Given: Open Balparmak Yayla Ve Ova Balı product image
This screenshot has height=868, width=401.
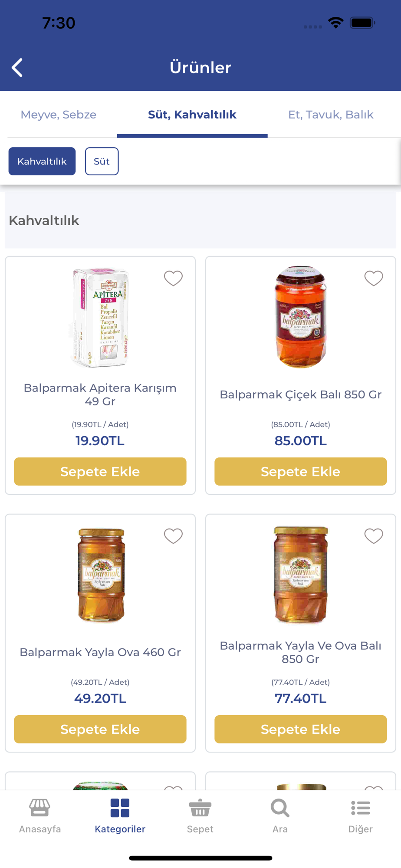Looking at the screenshot, I should coord(300,575).
